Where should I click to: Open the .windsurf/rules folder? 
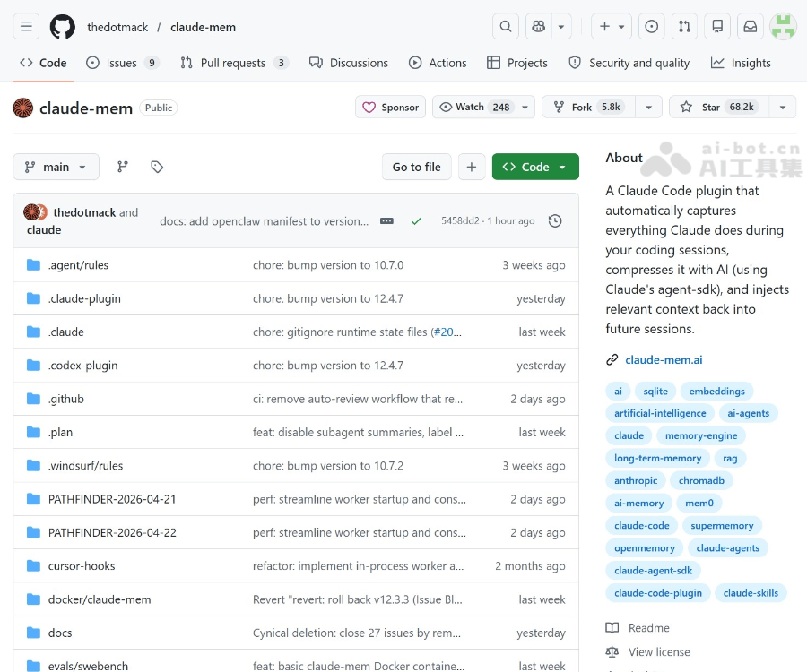tap(85, 466)
